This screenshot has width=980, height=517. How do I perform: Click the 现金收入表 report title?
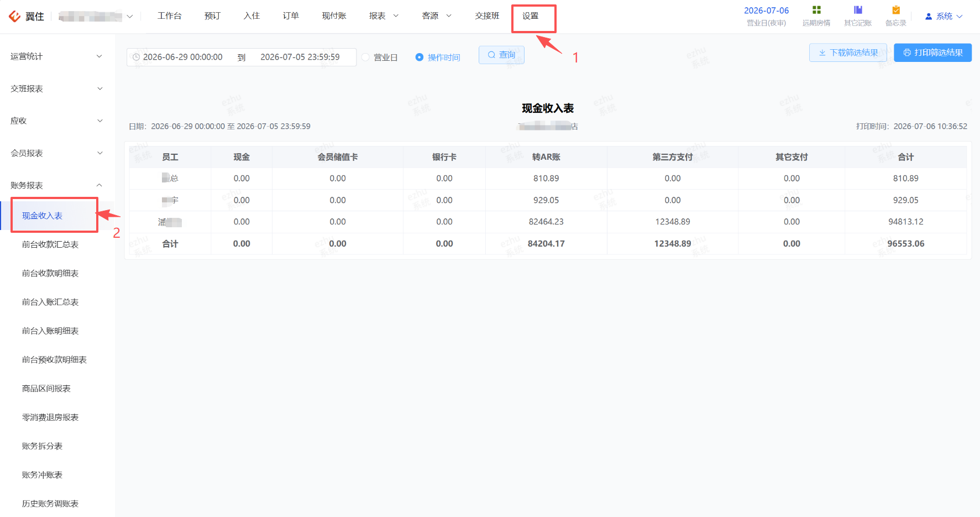(548, 108)
